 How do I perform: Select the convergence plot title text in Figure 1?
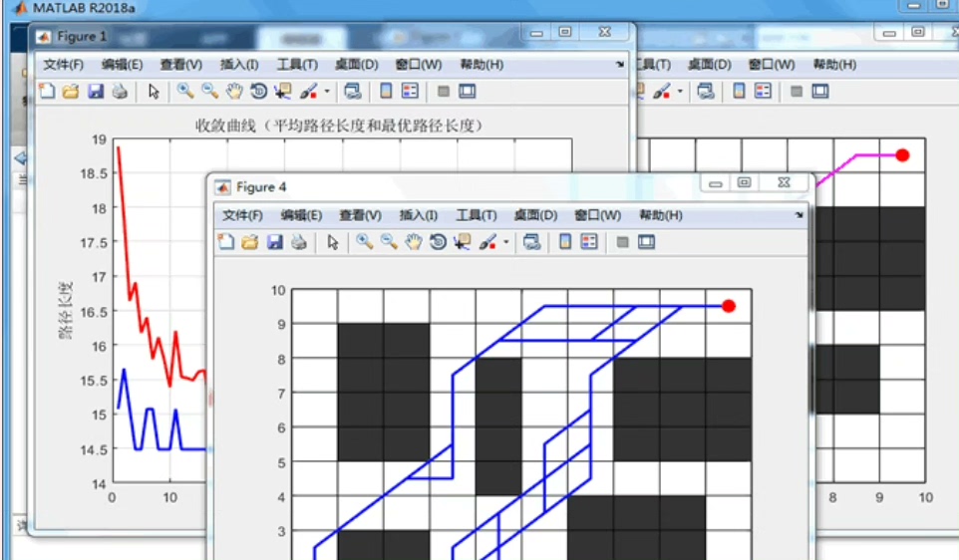point(340,126)
